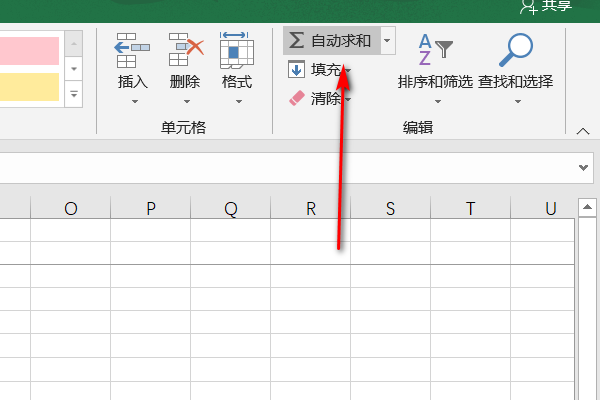Select column U header
This screenshot has width=600, height=400.
click(543, 209)
